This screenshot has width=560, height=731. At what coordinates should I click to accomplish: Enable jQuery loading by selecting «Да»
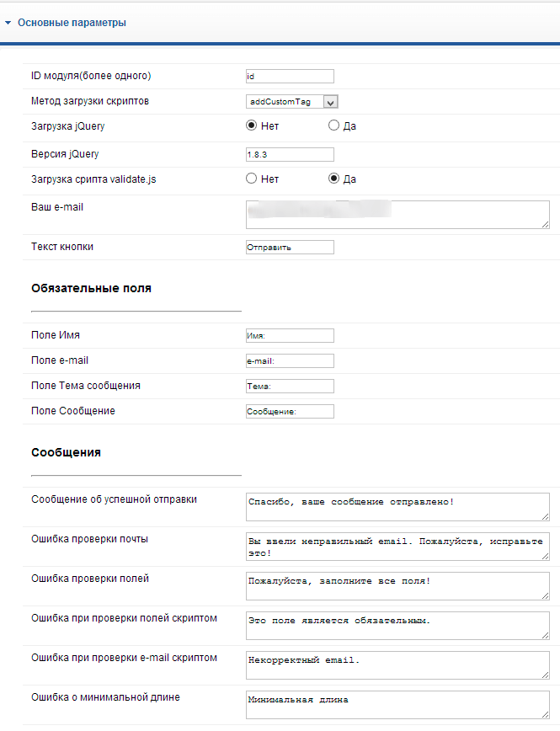click(334, 125)
